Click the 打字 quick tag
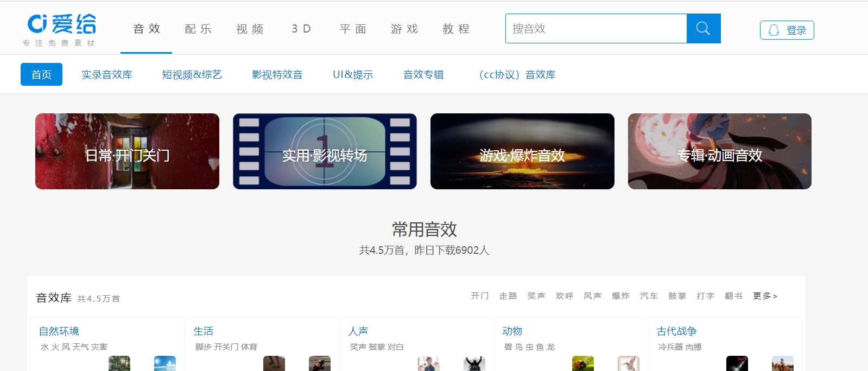 point(706,296)
